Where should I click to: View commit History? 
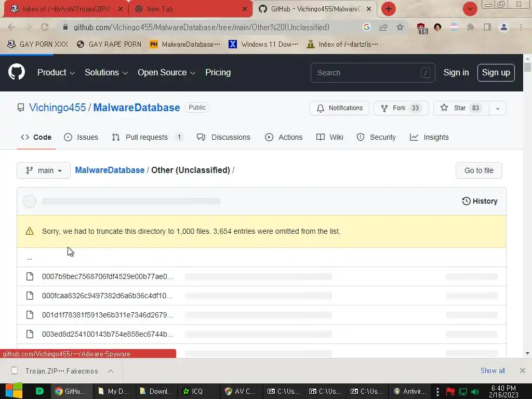point(480,201)
